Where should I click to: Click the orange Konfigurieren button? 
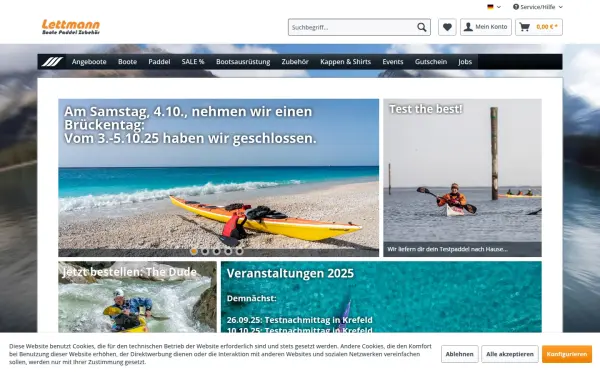[567, 354]
